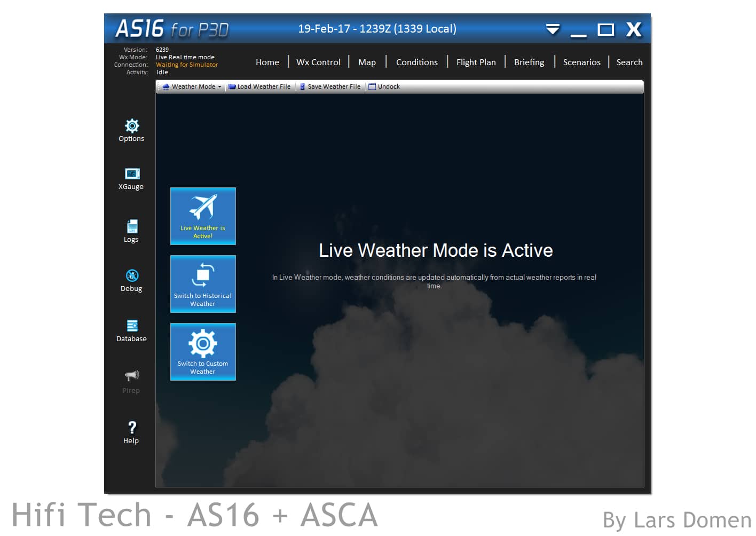Select Switch to Custom Weather tile
Image resolution: width=756 pixels, height=536 pixels.
tap(203, 352)
